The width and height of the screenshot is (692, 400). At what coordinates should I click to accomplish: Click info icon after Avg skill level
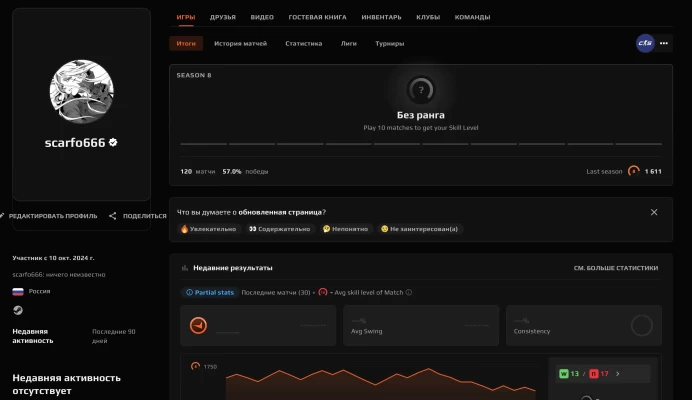pyautogui.click(x=409, y=292)
